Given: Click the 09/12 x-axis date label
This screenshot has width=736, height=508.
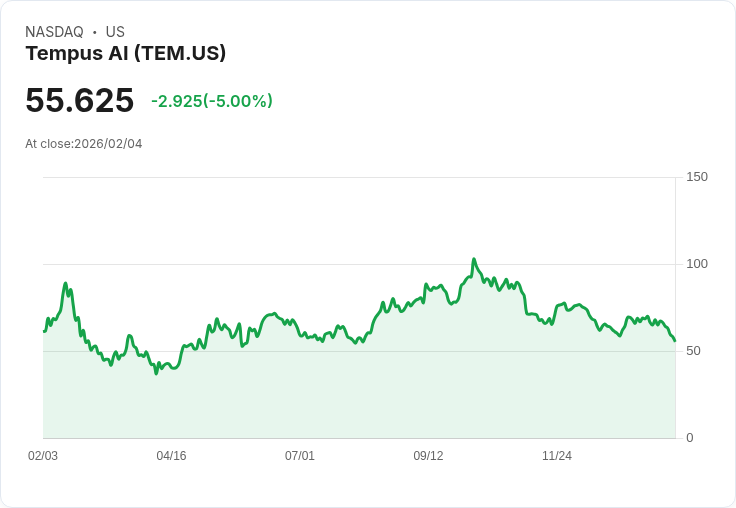Looking at the screenshot, I should click(428, 456).
